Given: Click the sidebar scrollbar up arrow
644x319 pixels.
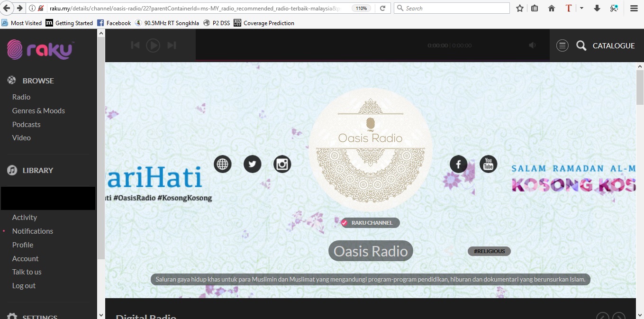Looking at the screenshot, I should (101, 33).
